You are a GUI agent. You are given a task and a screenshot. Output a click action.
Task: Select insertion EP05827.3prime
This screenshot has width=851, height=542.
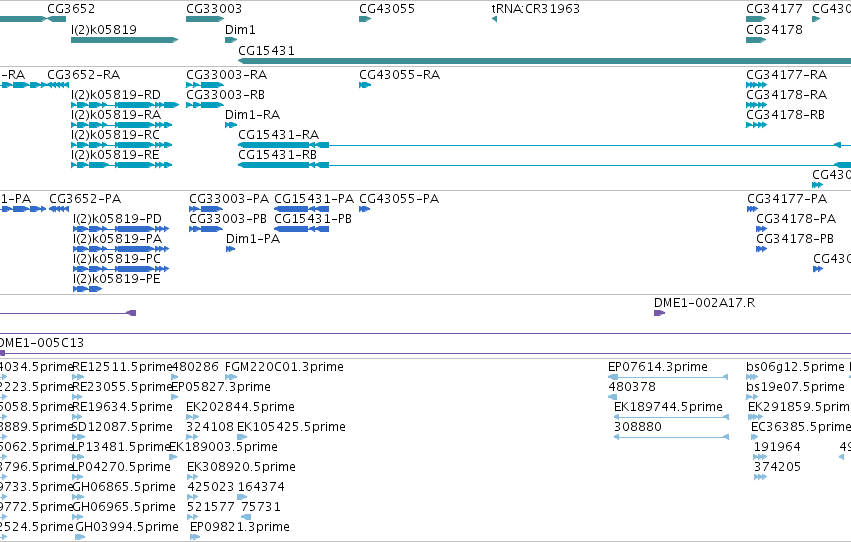click(x=221, y=387)
